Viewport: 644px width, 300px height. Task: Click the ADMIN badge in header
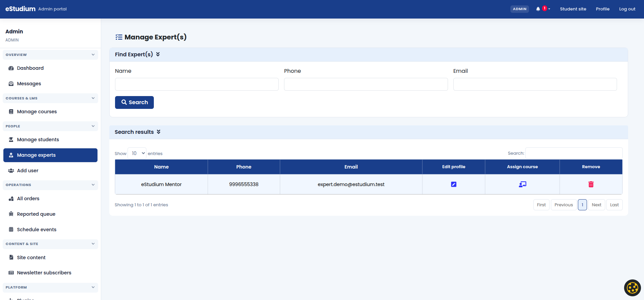pos(520,9)
